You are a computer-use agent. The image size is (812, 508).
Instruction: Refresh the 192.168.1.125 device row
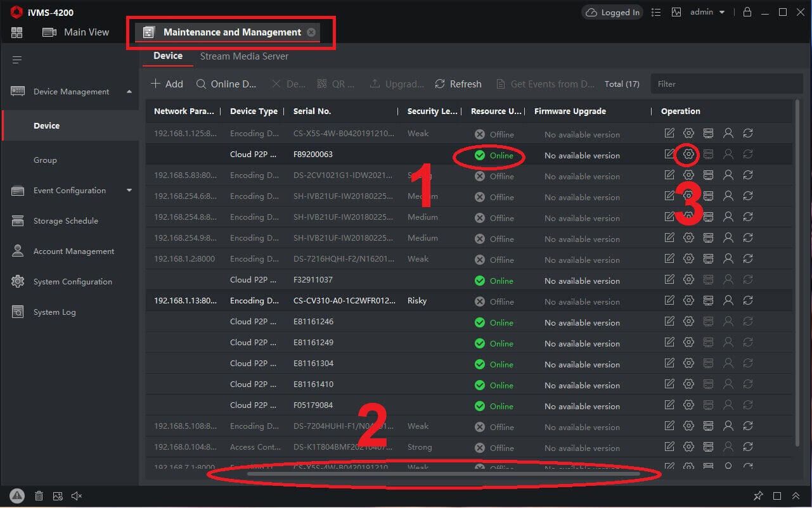748,133
